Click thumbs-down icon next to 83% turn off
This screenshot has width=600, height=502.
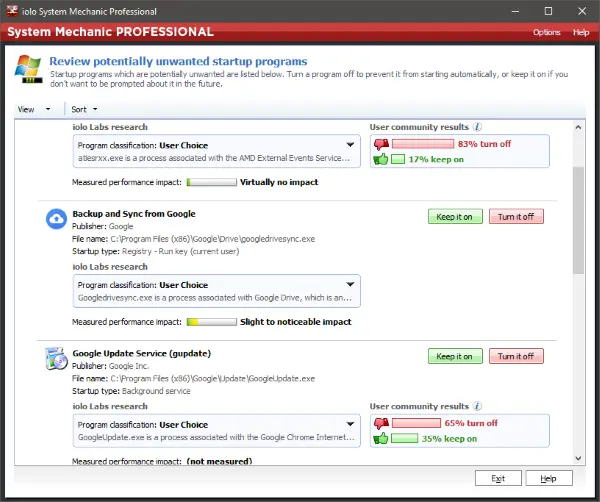(x=381, y=144)
